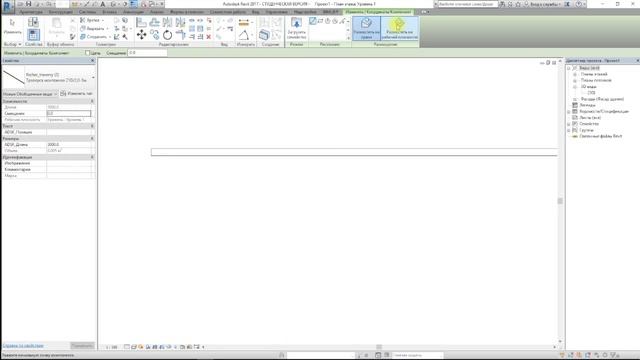Select the Move tool
The height and width of the screenshot is (360, 640).
click(141, 35)
